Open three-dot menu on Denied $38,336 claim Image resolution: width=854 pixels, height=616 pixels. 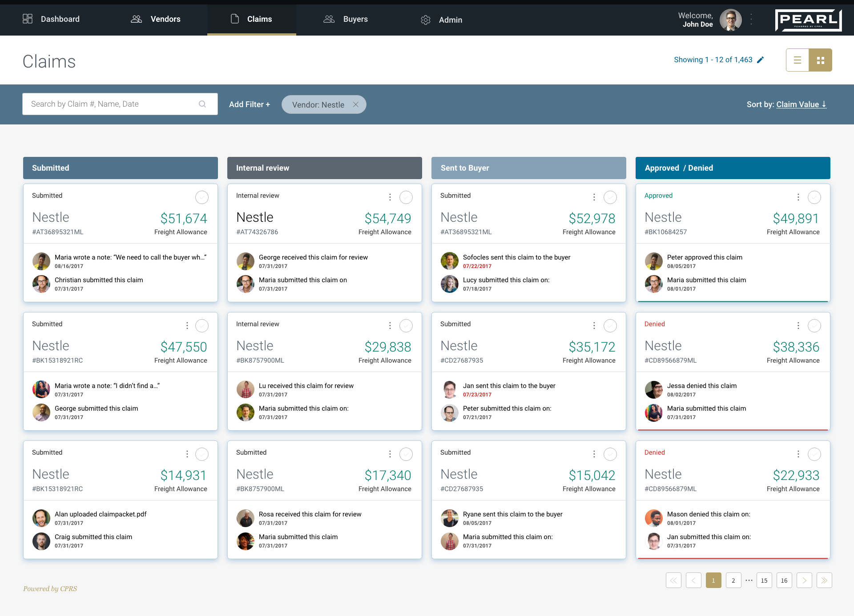click(798, 326)
